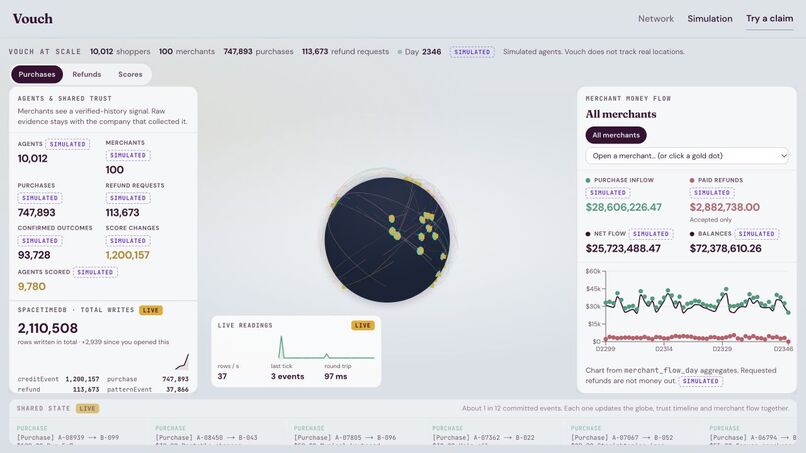Image resolution: width=806 pixels, height=453 pixels.
Task: Click the LIVE badge in Live Readings
Action: 363,325
